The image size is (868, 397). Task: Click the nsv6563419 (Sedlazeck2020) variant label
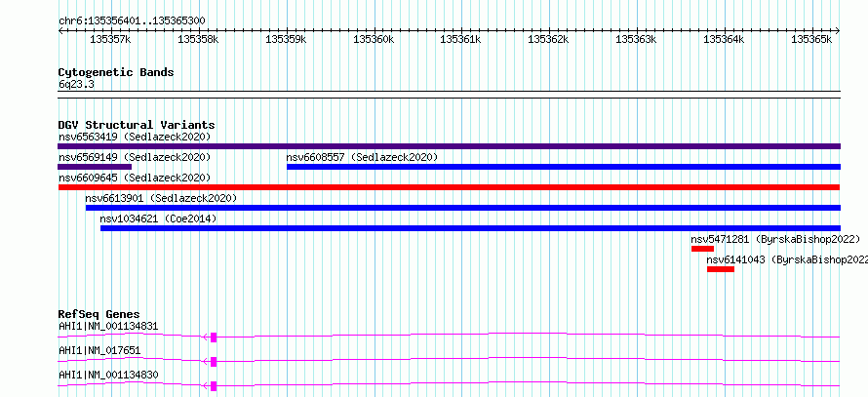tap(135, 137)
